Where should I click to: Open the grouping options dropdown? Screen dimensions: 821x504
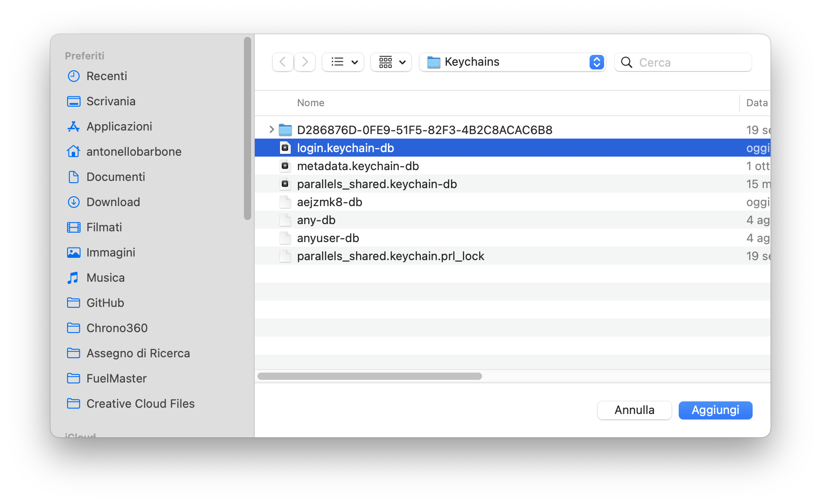tap(391, 62)
